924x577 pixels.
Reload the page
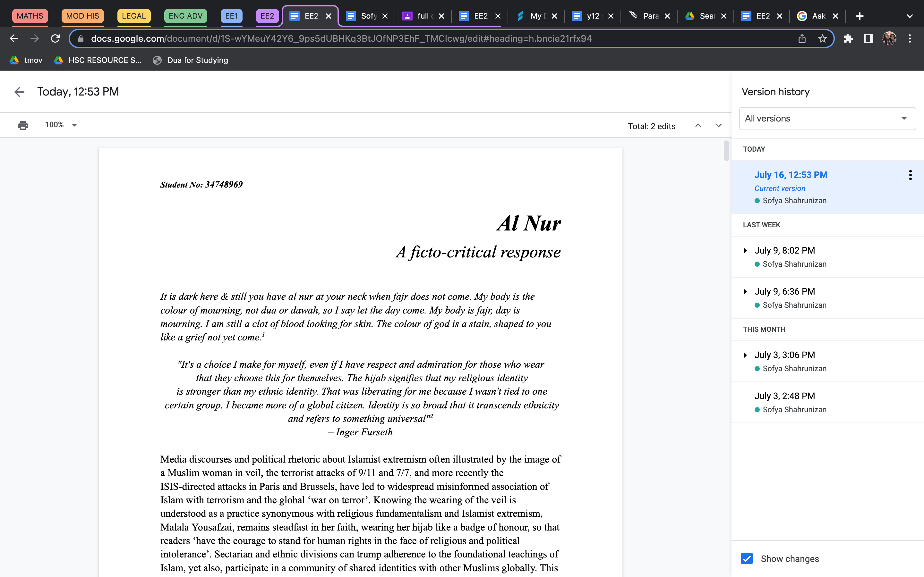pos(56,38)
